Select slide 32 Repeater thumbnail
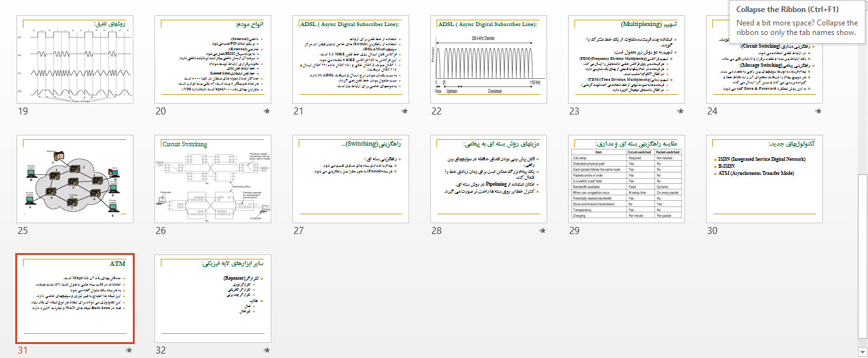The image size is (868, 358). pyautogui.click(x=214, y=299)
